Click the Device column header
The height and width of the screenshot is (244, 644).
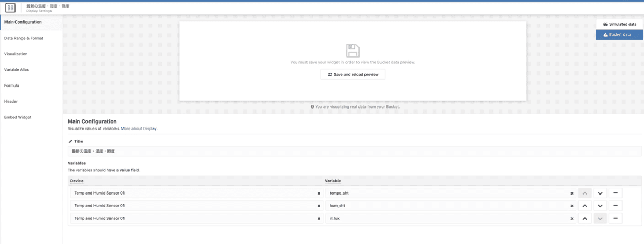(x=77, y=181)
